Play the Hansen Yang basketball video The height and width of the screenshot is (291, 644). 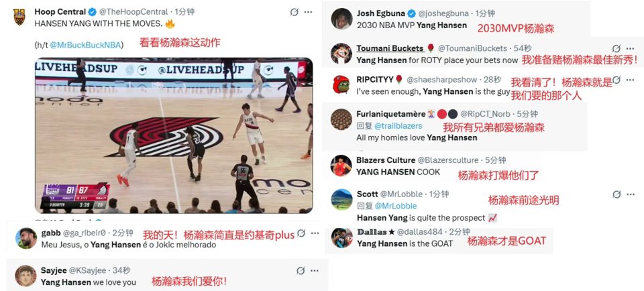pyautogui.click(x=174, y=135)
